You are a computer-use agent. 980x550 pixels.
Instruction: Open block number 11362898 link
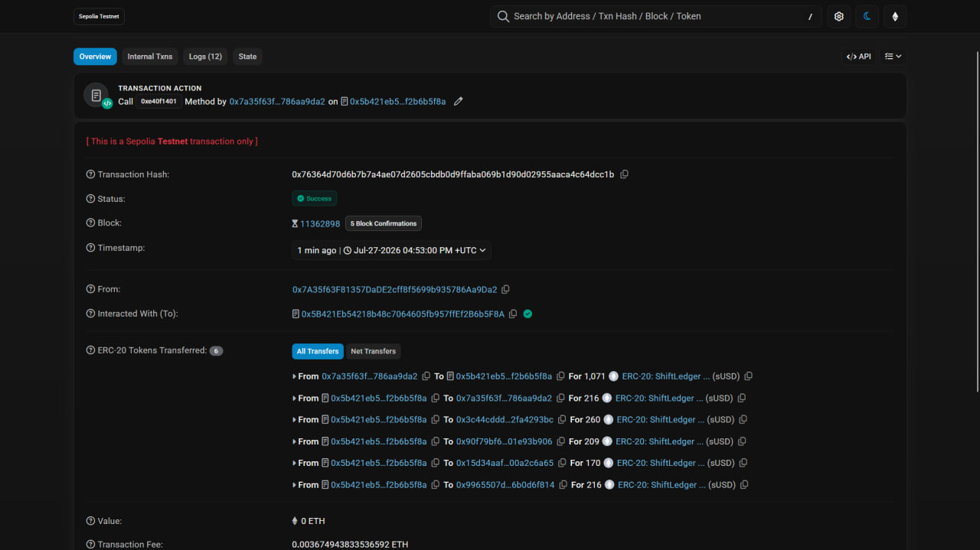(x=320, y=223)
